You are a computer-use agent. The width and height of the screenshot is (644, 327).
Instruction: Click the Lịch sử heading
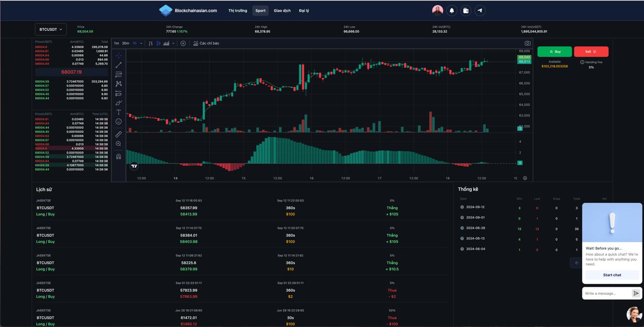coord(44,189)
